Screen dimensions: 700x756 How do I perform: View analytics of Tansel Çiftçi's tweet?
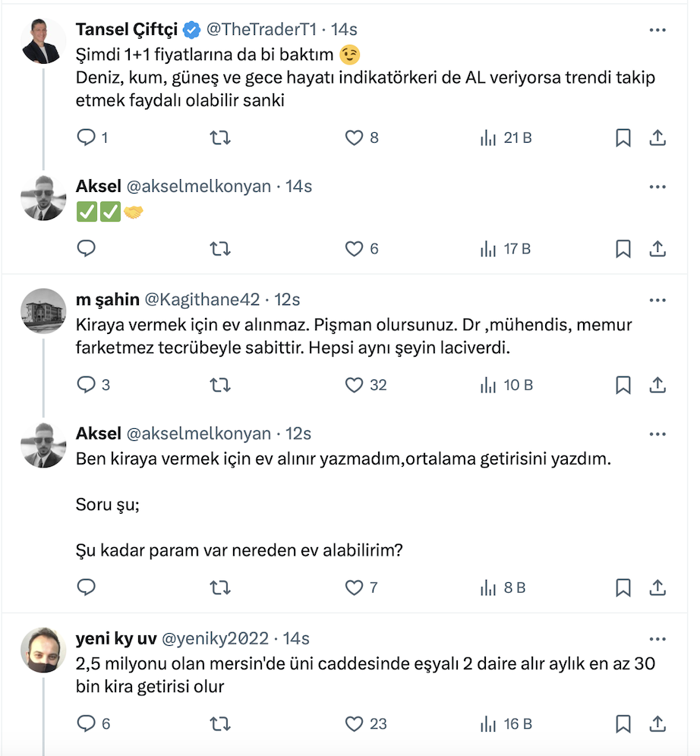tap(506, 137)
